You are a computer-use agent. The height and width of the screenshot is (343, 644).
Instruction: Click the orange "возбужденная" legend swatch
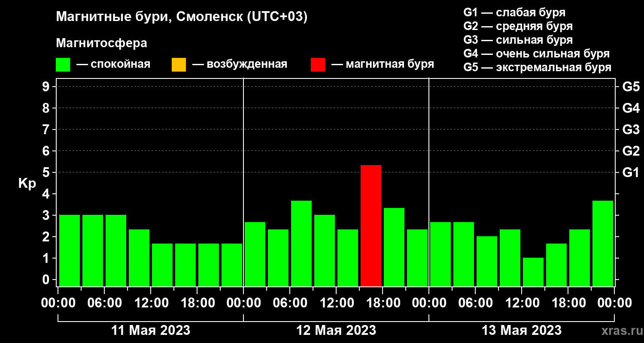click(x=179, y=65)
